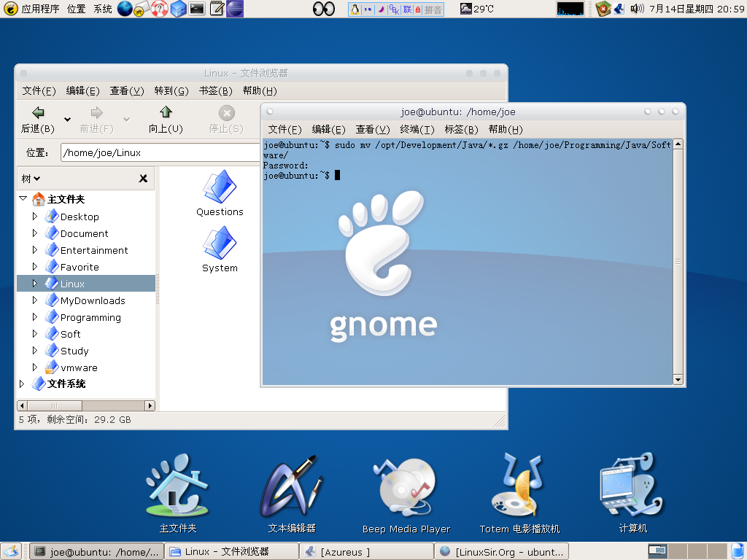Open the volume control speaker icon
This screenshot has width=747, height=560.
637,9
